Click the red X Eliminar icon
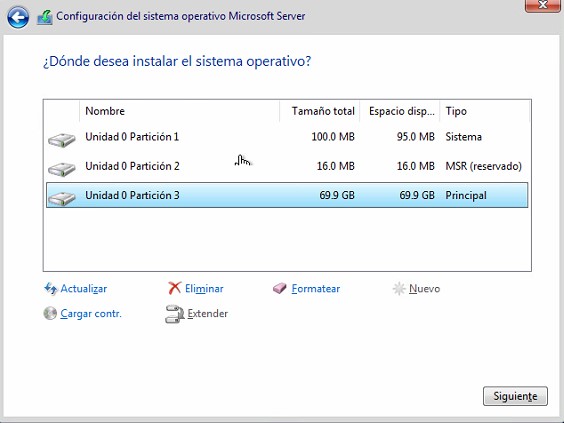This screenshot has height=423, width=564. click(x=174, y=288)
